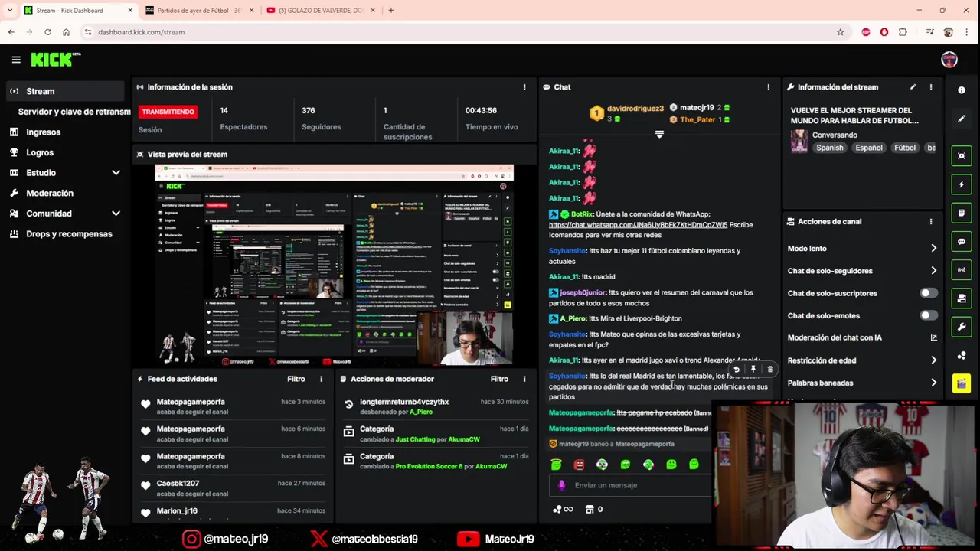
Task: Click the broadcast signal icon in the right rail
Action: coord(962,270)
